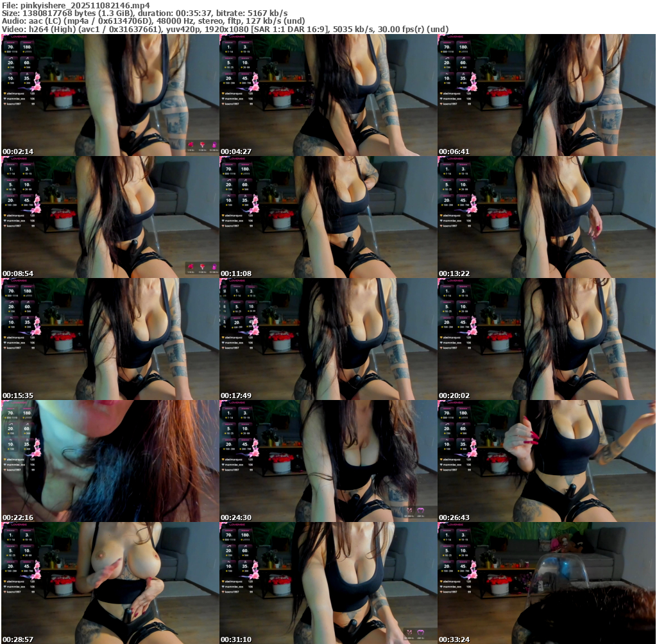Open the last frame at 00:33:24
The height and width of the screenshot is (644, 657).
point(546,583)
